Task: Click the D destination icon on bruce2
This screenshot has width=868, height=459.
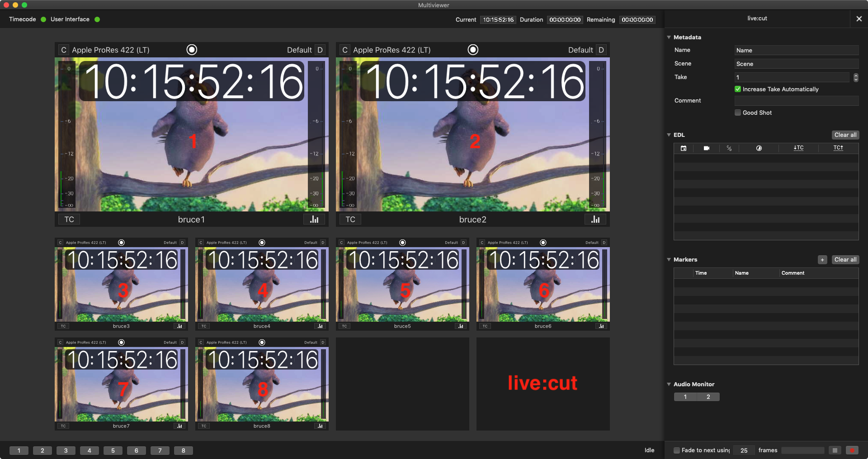Action: pyautogui.click(x=601, y=50)
